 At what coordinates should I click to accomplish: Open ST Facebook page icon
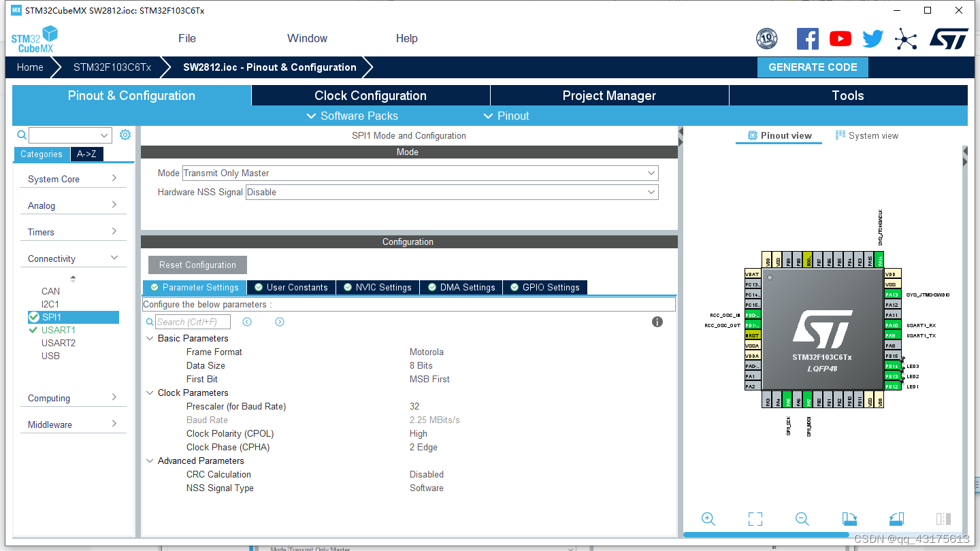[808, 39]
